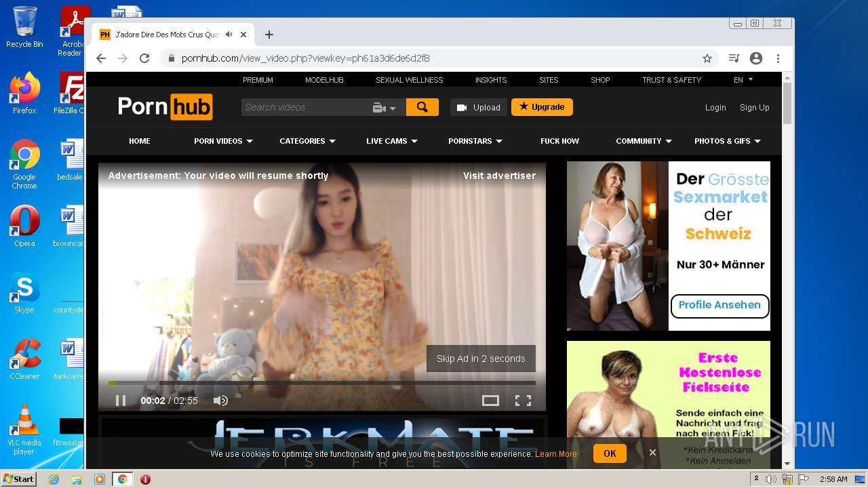Expand the LIVE CAMS nav dropdown
This screenshot has height=488, width=868.
(392, 141)
